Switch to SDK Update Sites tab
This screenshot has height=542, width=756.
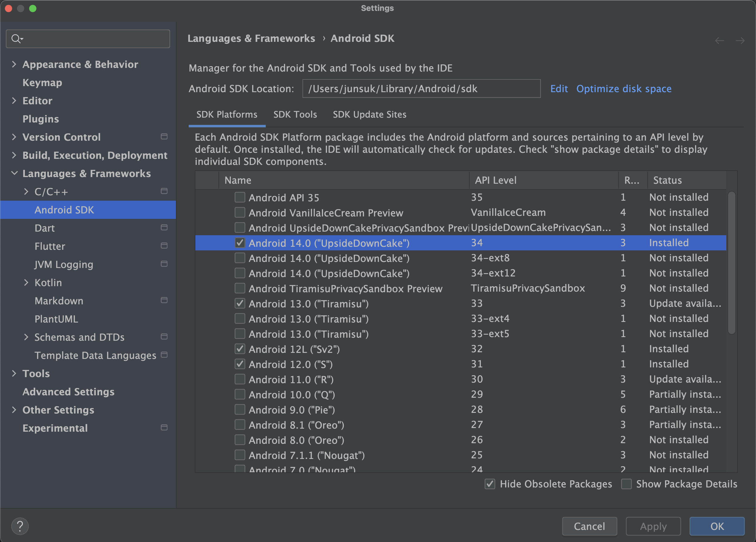click(369, 114)
